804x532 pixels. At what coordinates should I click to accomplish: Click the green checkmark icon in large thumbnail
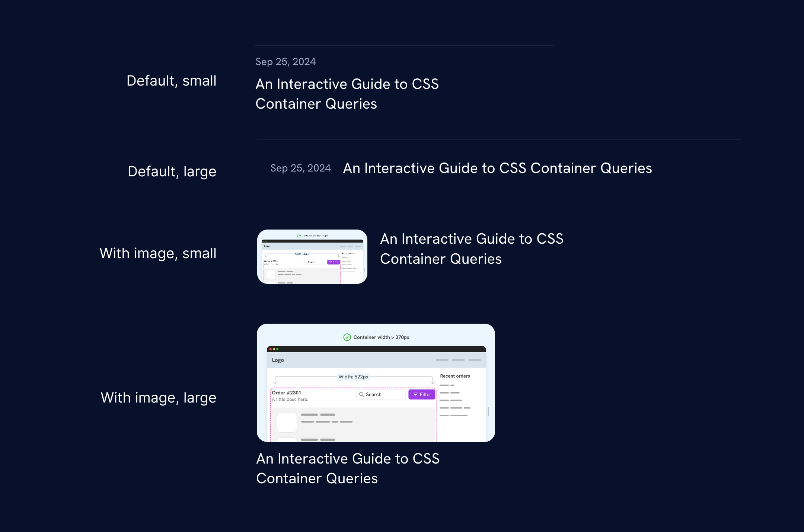pyautogui.click(x=347, y=337)
